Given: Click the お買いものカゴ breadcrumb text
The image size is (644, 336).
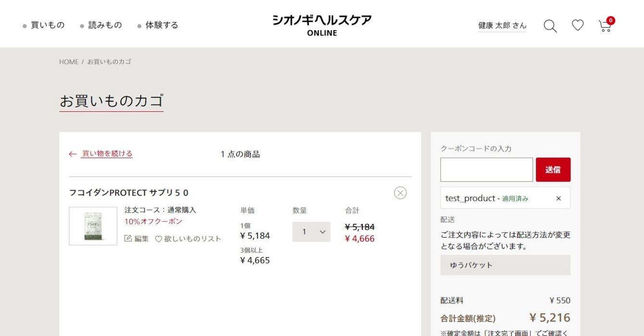Looking at the screenshot, I should click(109, 62).
